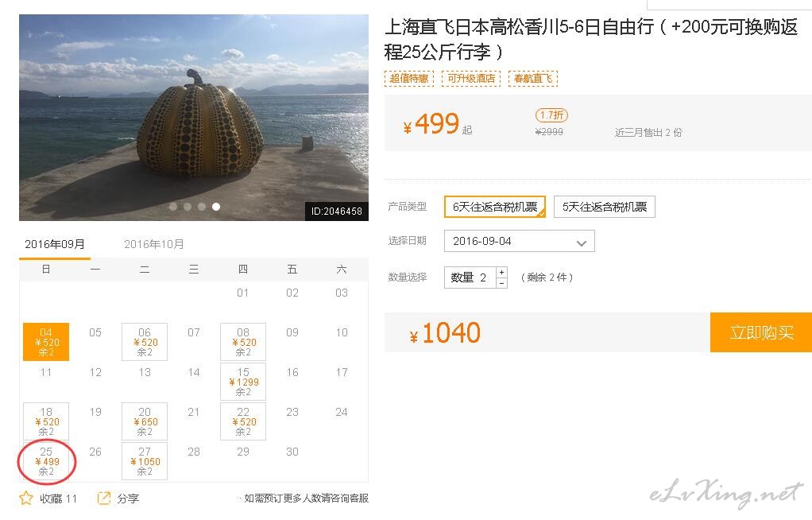Pick September 06 priced ¥520
The width and height of the screenshot is (812, 520).
[145, 342]
